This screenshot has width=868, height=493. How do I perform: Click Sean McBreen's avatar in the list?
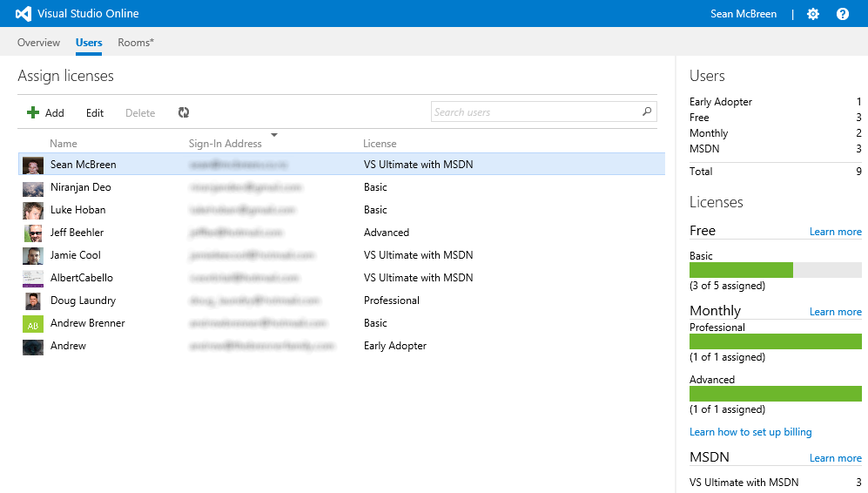coord(33,165)
